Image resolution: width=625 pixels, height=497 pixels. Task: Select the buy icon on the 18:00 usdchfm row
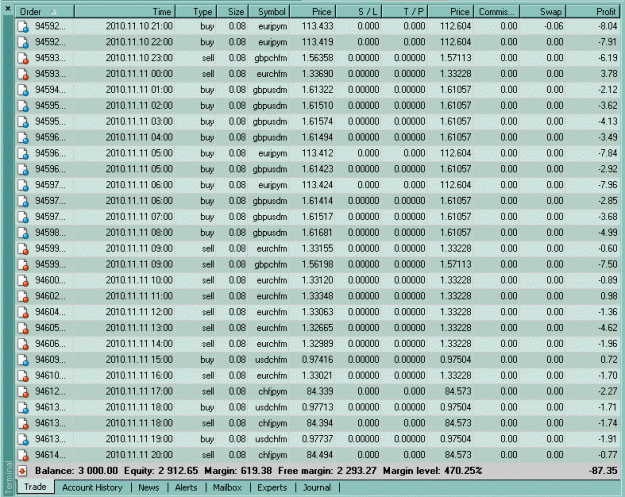pyautogui.click(x=23, y=408)
